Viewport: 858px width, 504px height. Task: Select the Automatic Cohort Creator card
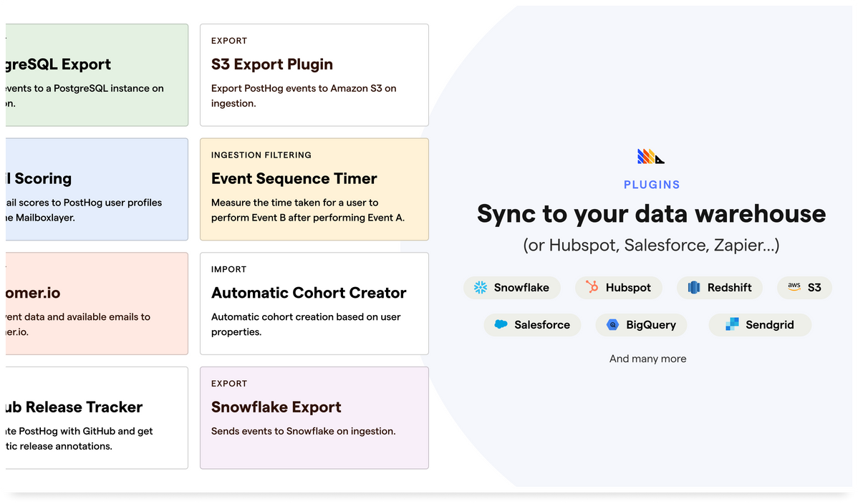click(314, 304)
